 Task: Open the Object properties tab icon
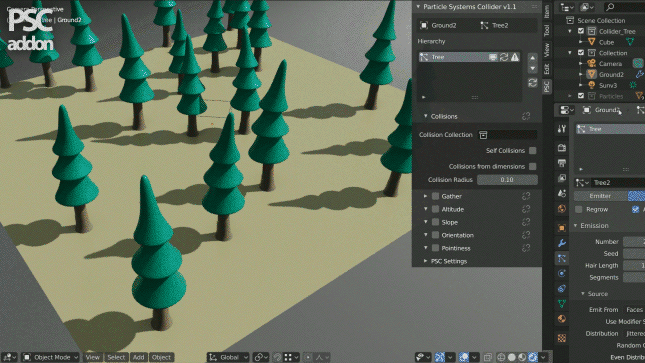click(x=561, y=228)
